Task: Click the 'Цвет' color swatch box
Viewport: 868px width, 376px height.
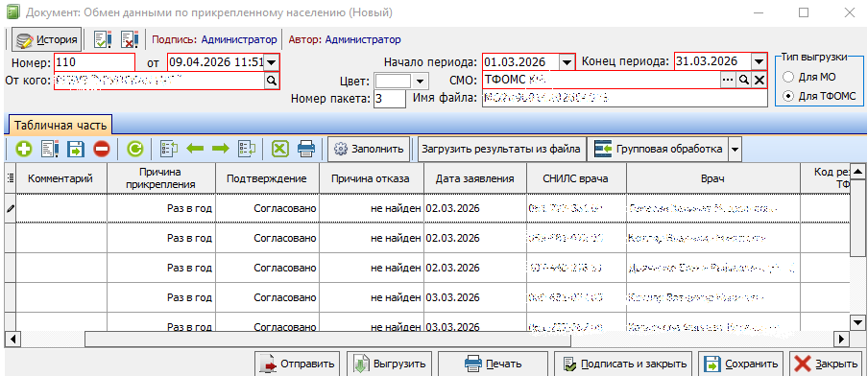Action: tap(394, 82)
